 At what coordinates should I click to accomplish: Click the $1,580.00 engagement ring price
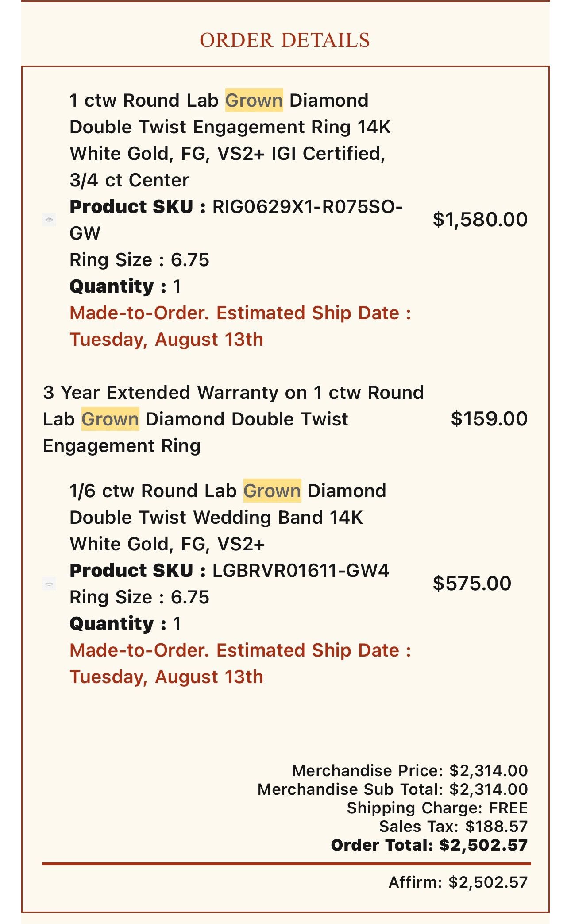pyautogui.click(x=480, y=220)
